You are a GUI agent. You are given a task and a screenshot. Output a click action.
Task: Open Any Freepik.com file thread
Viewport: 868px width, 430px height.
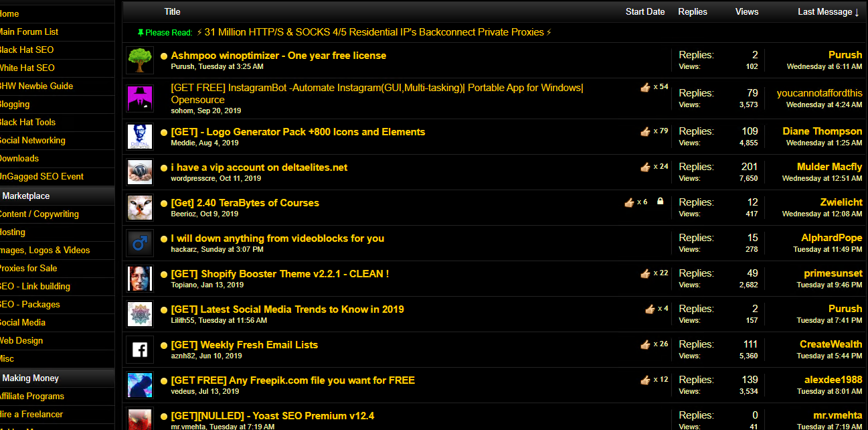292,380
